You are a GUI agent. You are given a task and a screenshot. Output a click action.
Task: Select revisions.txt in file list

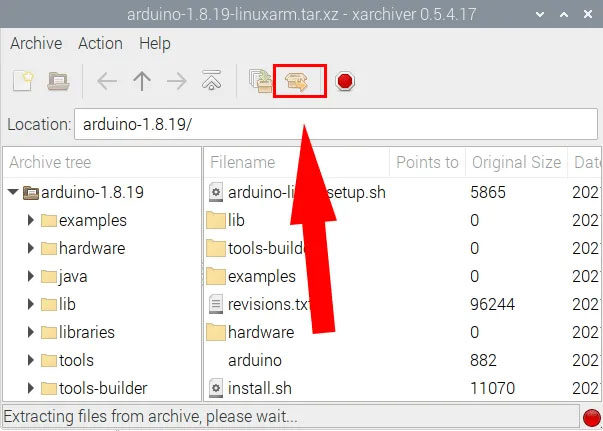[402, 305]
